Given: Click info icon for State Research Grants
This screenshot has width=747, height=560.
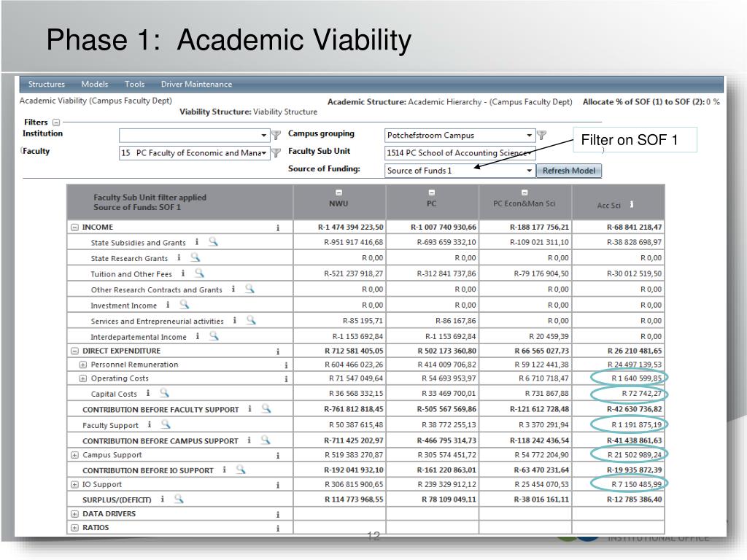Looking at the screenshot, I should point(179,257).
